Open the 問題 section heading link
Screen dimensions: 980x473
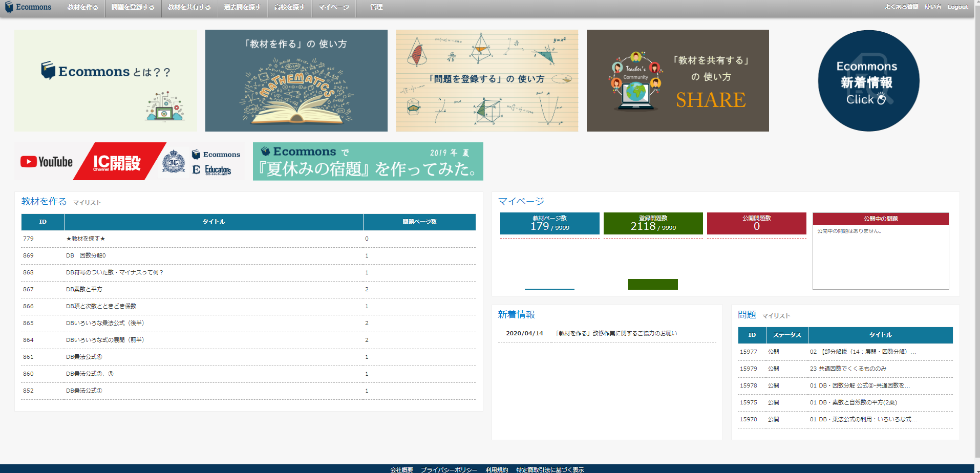[x=747, y=315]
